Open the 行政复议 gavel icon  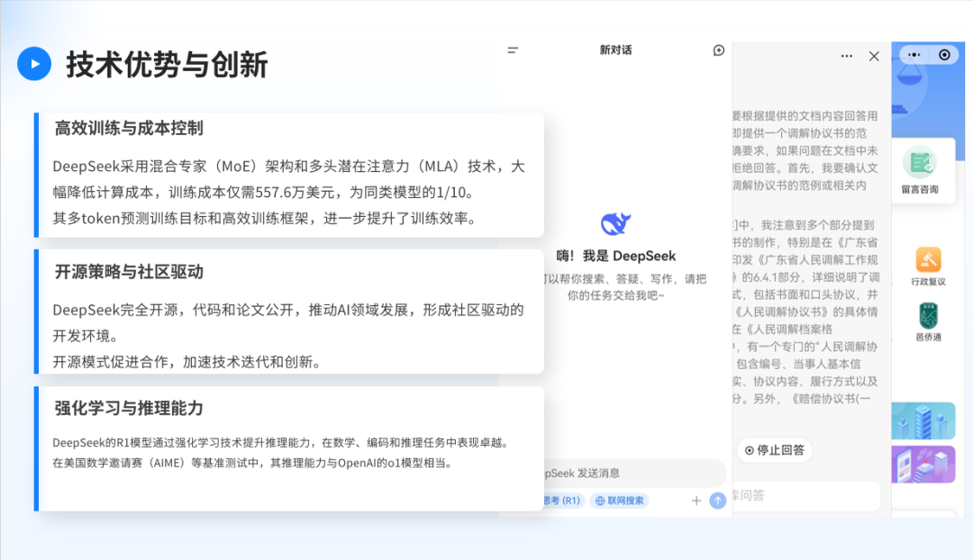[x=928, y=260]
